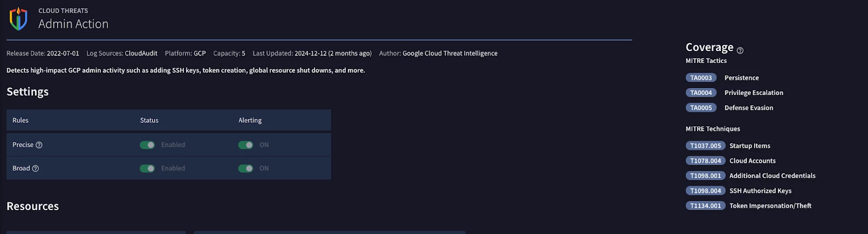The width and height of the screenshot is (868, 234).
Task: Click the Cloud Threats shield logo icon
Action: pos(18,18)
